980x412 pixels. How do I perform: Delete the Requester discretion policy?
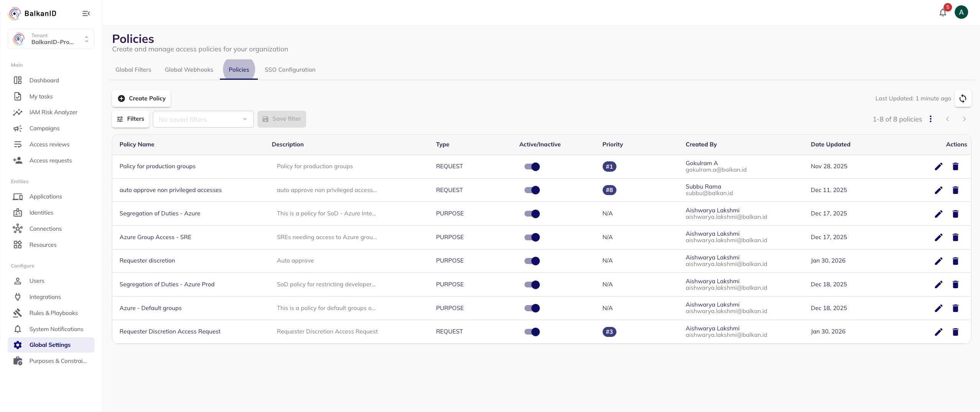[955, 261]
